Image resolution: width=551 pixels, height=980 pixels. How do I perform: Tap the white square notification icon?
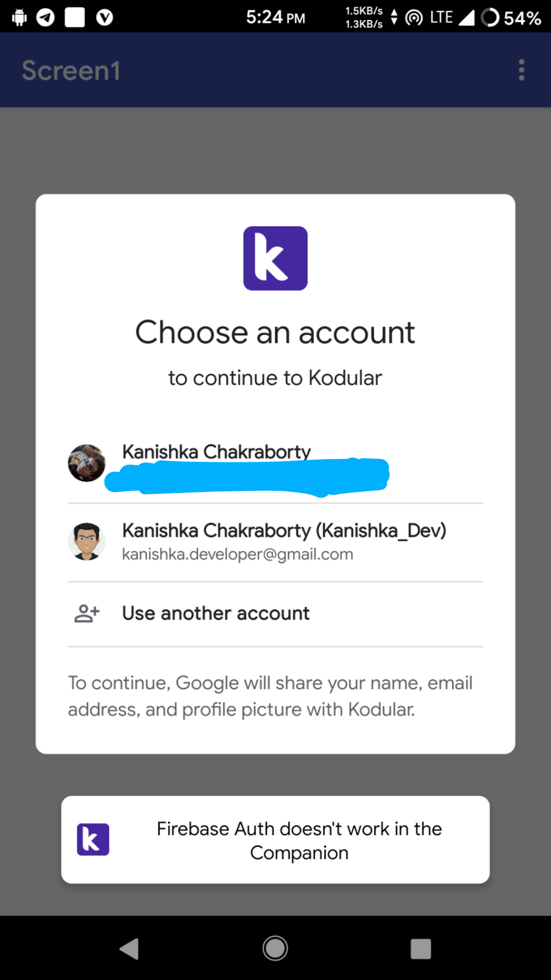[75, 18]
